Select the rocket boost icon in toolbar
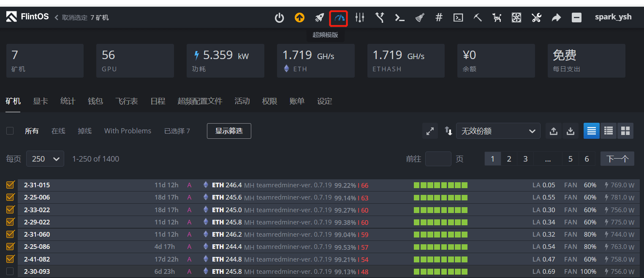This screenshot has height=278, width=644. click(319, 17)
